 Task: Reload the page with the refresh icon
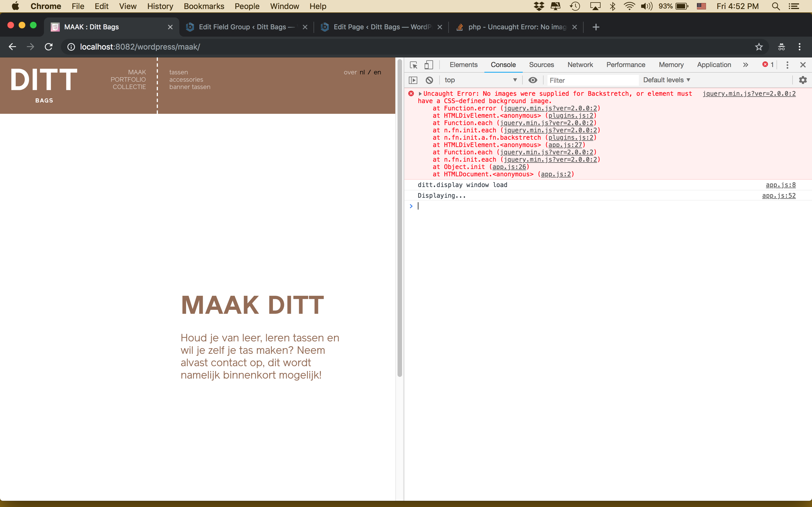48,46
